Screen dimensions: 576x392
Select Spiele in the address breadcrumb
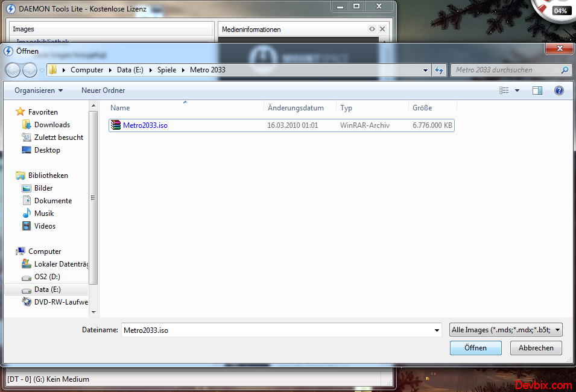tap(166, 70)
